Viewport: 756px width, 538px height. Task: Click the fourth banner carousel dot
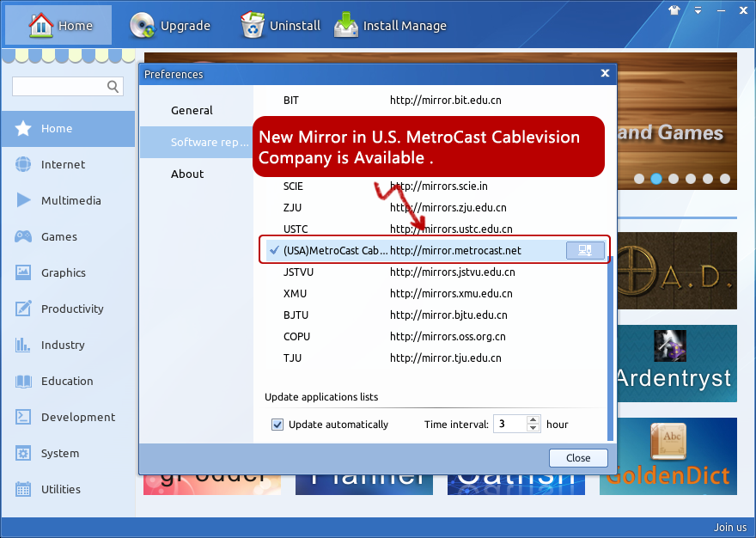pyautogui.click(x=691, y=179)
